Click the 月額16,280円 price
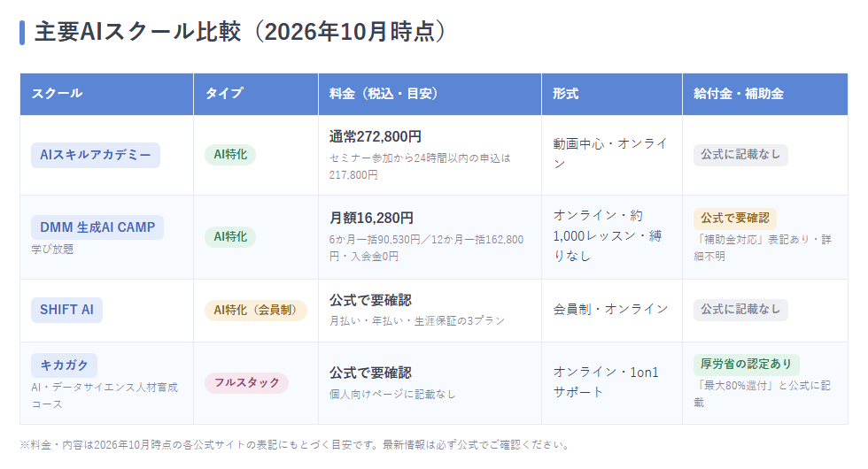Screen dimensions: 868x469 point(371,218)
